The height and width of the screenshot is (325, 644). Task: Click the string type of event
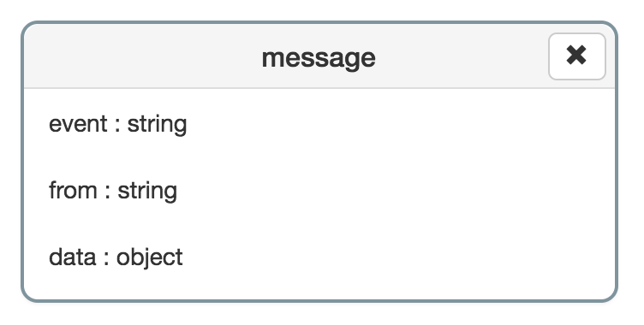pos(157,125)
